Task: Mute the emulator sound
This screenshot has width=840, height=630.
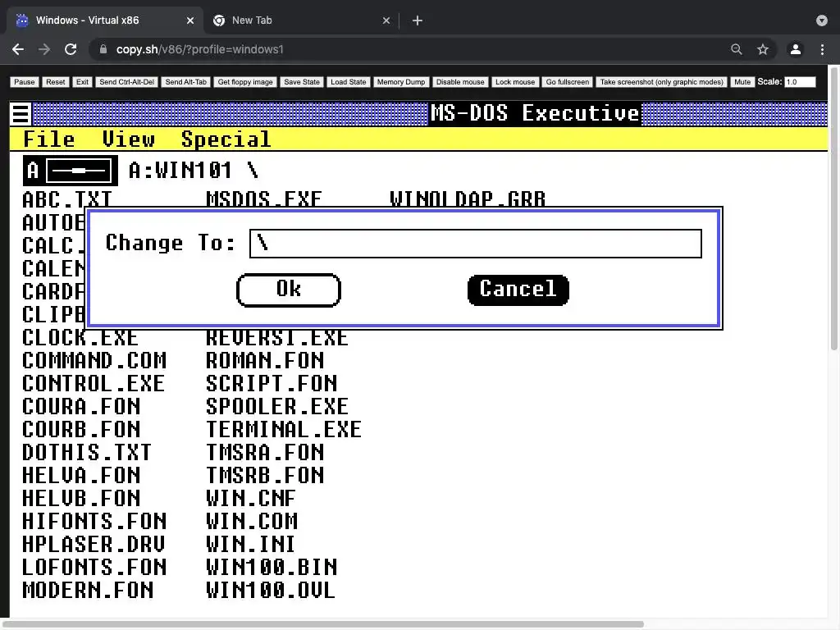Action: click(742, 82)
